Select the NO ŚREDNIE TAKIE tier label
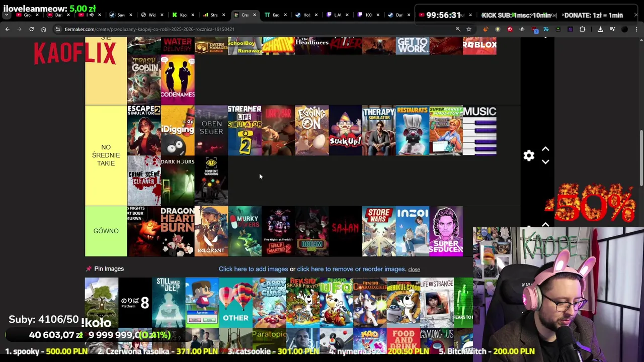Viewport: 644px width, 362px height. [x=106, y=155]
